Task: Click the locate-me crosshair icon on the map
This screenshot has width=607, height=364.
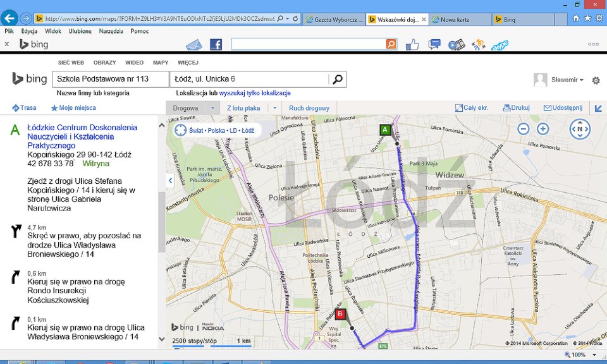Action: point(180,130)
